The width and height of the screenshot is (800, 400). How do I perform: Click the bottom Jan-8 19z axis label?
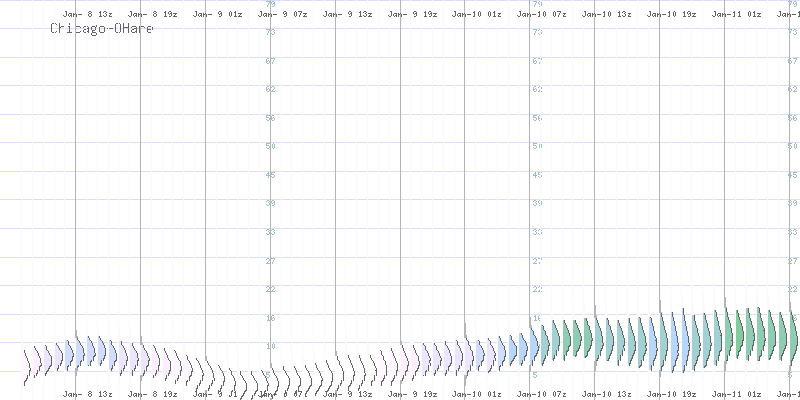[153, 394]
